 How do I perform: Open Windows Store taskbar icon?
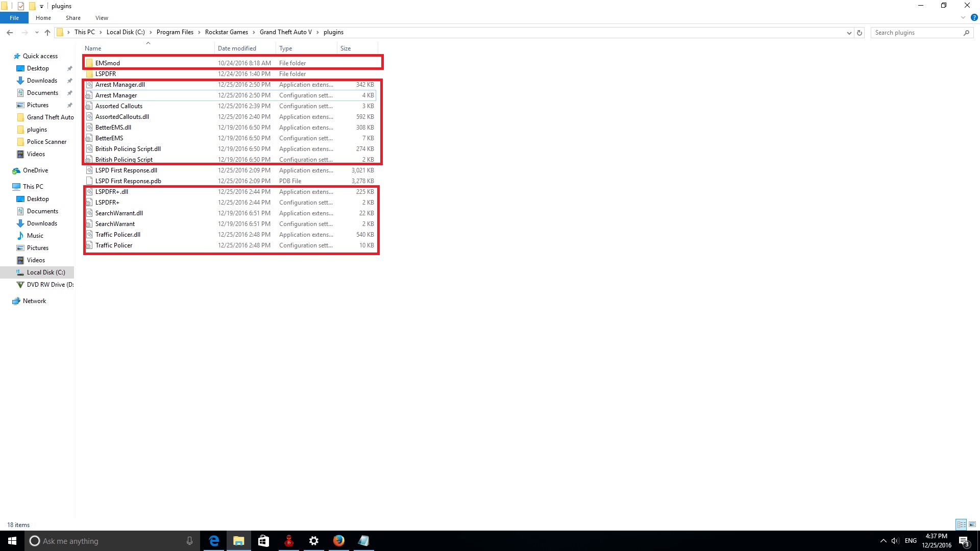click(x=263, y=541)
